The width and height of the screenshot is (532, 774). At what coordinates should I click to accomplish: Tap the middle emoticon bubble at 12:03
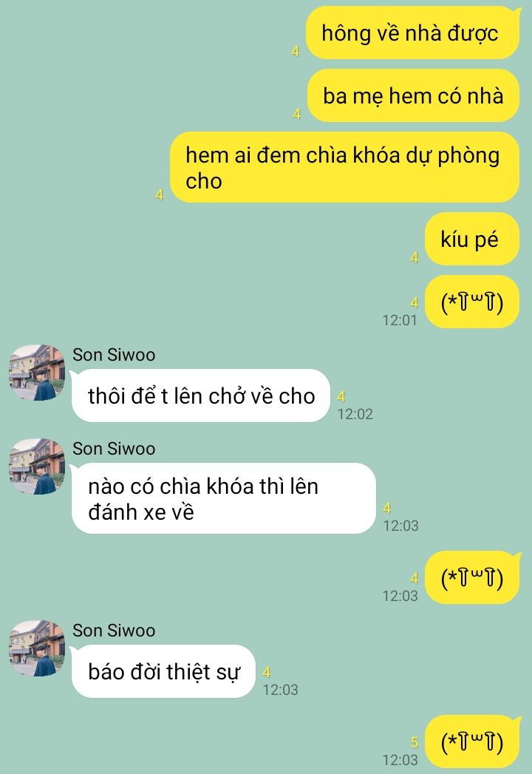click(x=472, y=577)
